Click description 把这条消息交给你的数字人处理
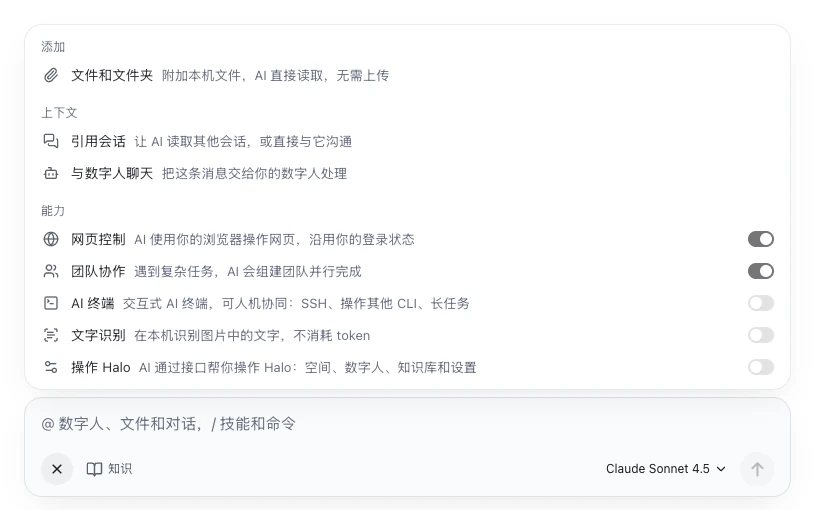The height and width of the screenshot is (510, 815). pos(254,174)
